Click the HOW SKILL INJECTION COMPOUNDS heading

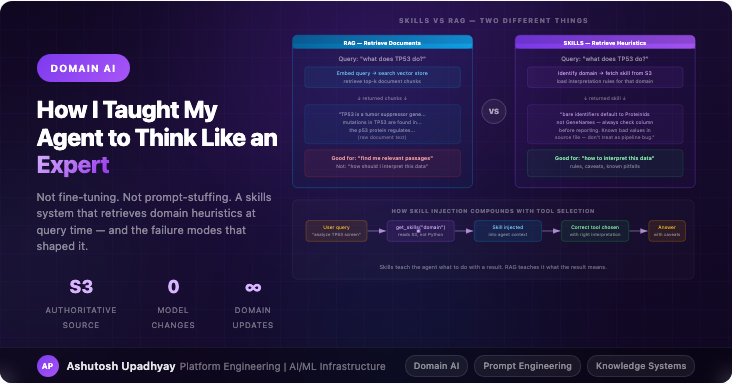pos(493,211)
